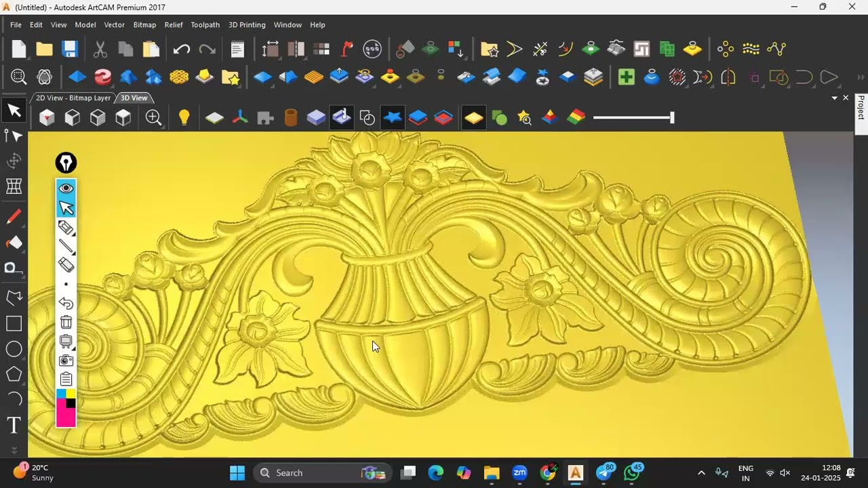Click the Paste clipboard icon
The width and height of the screenshot is (868, 488).
(x=151, y=49)
